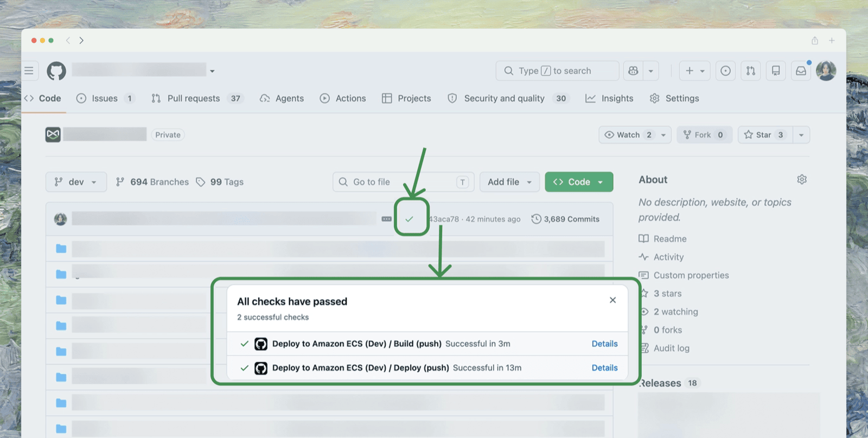Open Details for the Deploy (push) check

[604, 367]
